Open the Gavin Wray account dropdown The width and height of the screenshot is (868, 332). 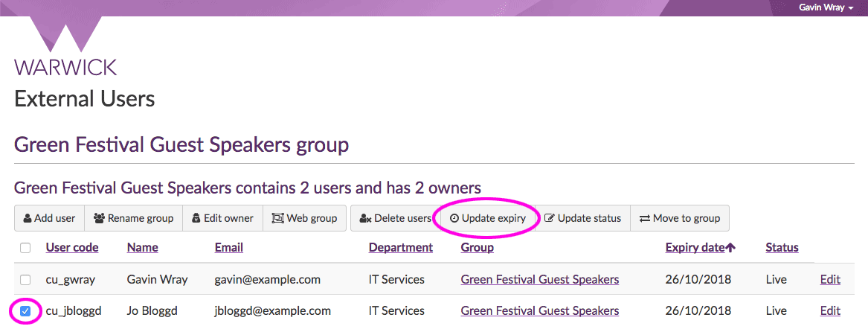tap(826, 7)
